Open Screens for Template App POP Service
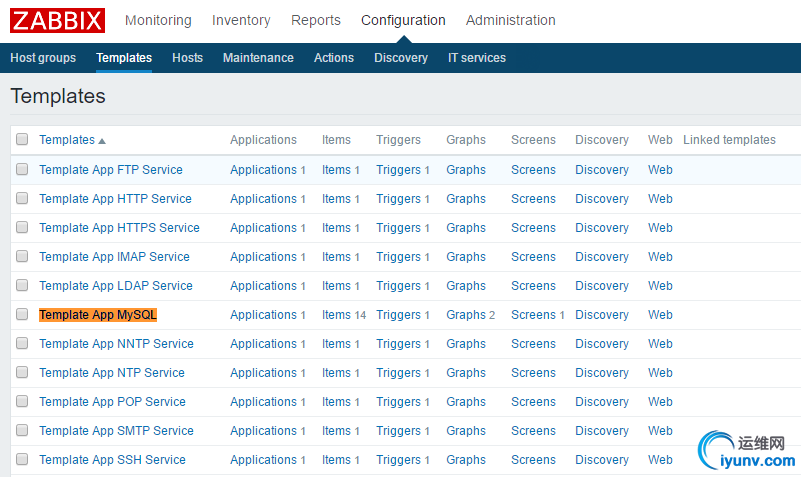801x477 pixels. [x=533, y=402]
